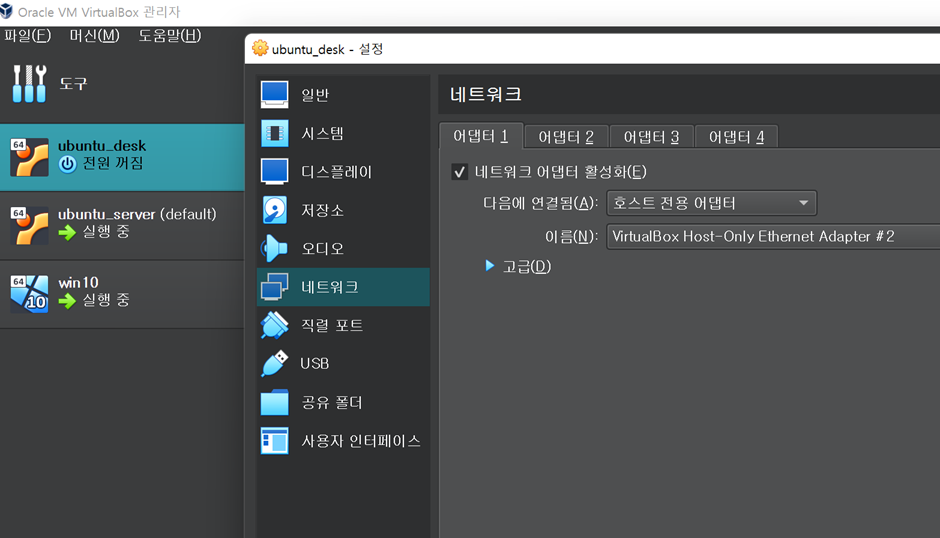This screenshot has width=940, height=538.
Task: Open the 도구 tools icon
Action: tap(29, 83)
